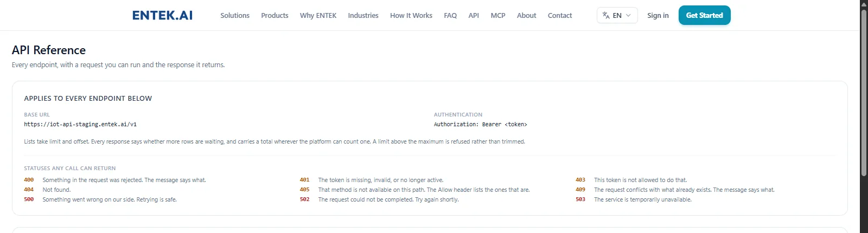Click the page vertical scrollbar thumb
This screenshot has width=868, height=233.
pos(864,92)
